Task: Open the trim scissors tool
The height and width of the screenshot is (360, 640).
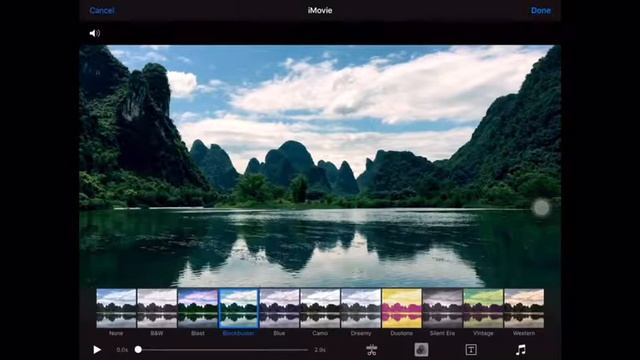Action: [x=371, y=350]
